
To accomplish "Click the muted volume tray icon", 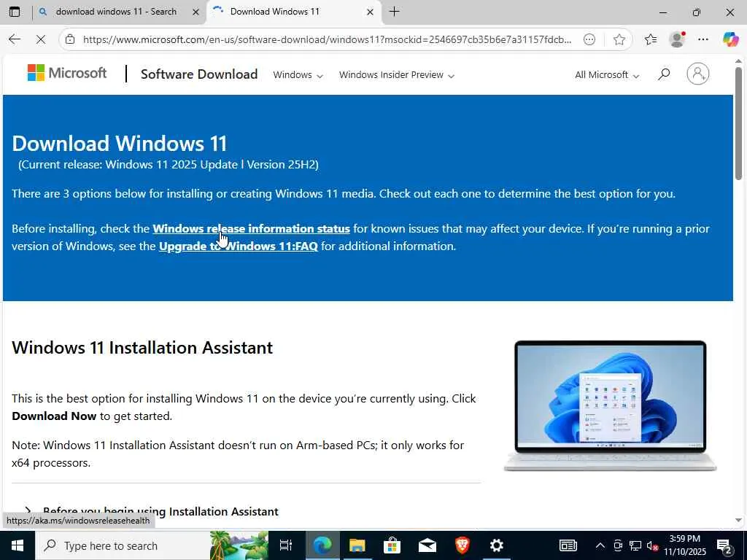I will point(652,545).
